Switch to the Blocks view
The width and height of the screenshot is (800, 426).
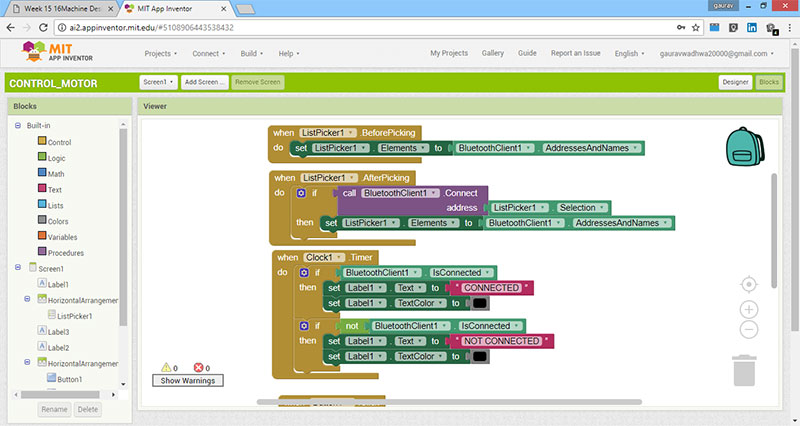click(768, 82)
